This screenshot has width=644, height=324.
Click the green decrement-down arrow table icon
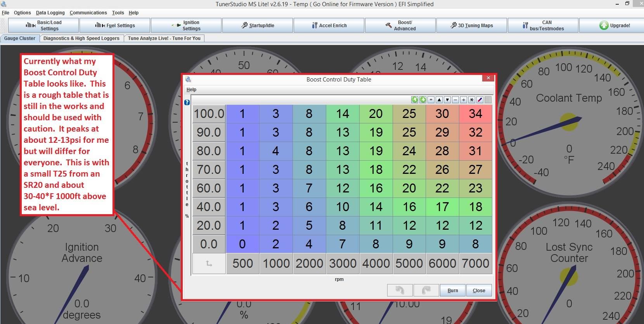tap(423, 100)
